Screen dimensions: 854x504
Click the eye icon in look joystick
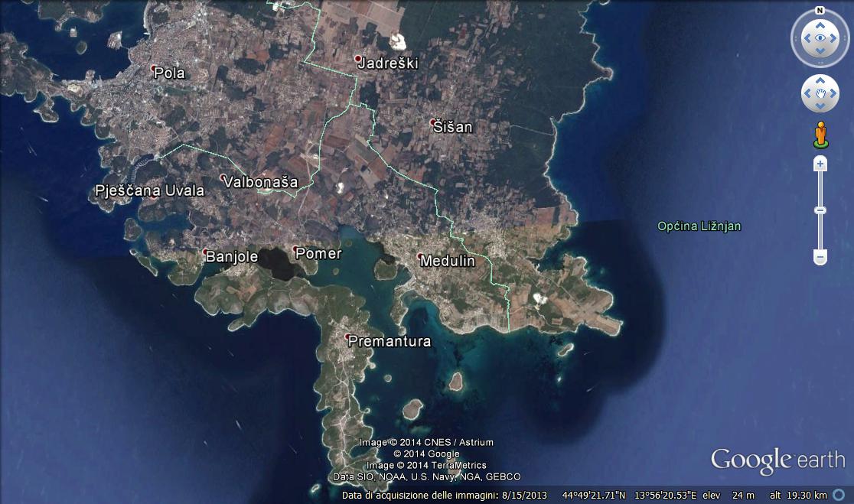pyautogui.click(x=820, y=38)
